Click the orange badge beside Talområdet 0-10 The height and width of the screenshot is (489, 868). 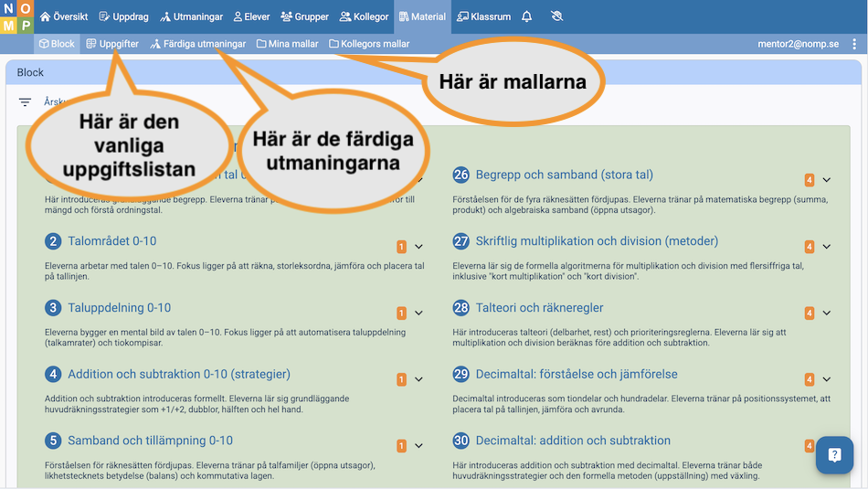pyautogui.click(x=401, y=247)
